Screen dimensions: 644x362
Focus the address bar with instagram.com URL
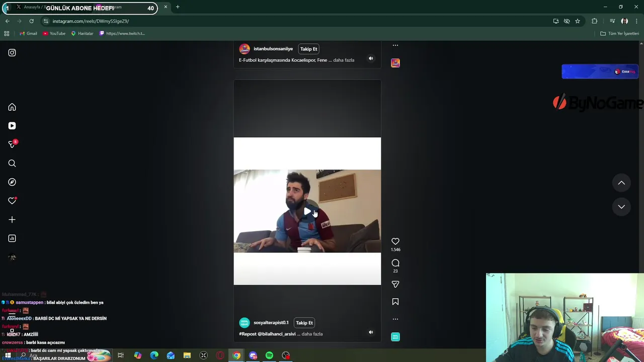pyautogui.click(x=297, y=21)
